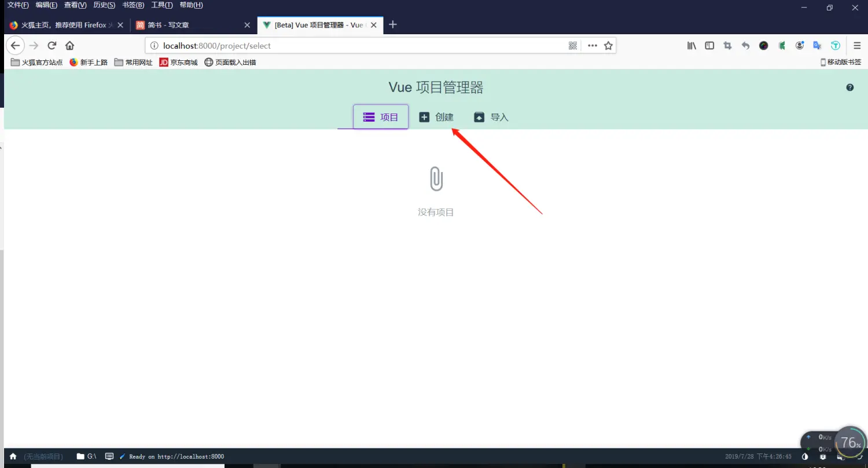The height and width of the screenshot is (468, 868).
Task: Open the 编辑(E) menu
Action: (x=46, y=5)
